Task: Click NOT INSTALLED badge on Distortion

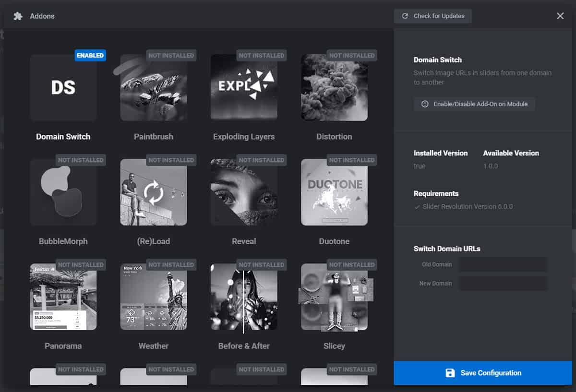Action: pos(352,55)
